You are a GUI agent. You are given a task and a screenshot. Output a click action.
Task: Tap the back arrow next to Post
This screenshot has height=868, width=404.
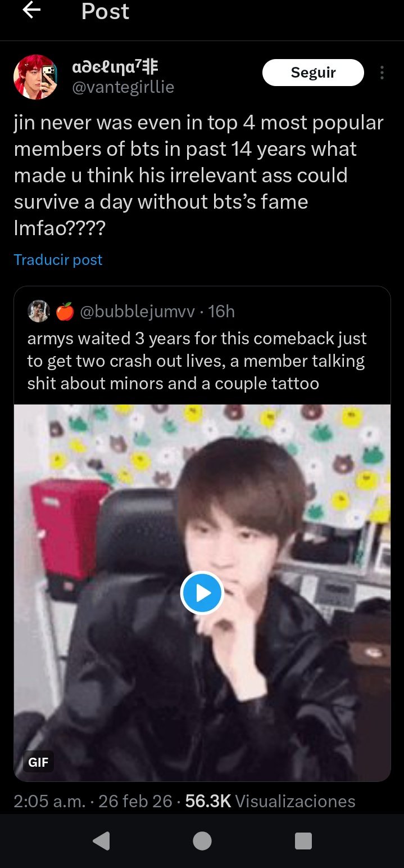coord(32,11)
